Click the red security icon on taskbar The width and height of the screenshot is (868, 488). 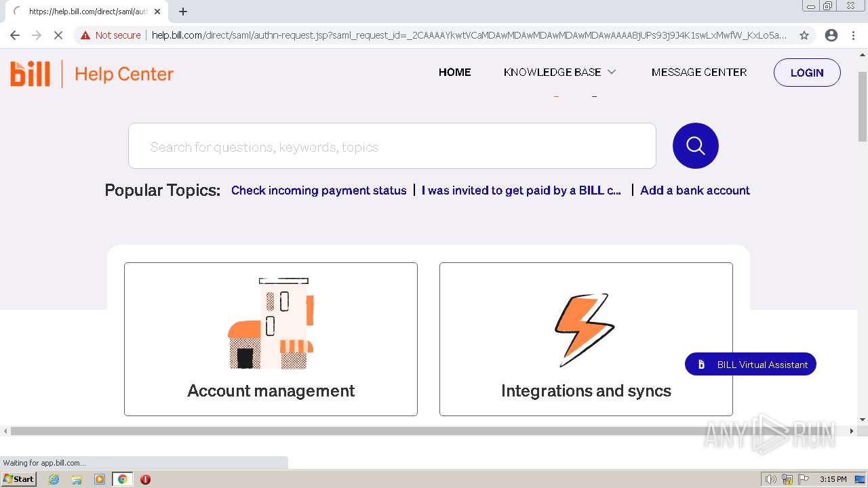point(145,479)
